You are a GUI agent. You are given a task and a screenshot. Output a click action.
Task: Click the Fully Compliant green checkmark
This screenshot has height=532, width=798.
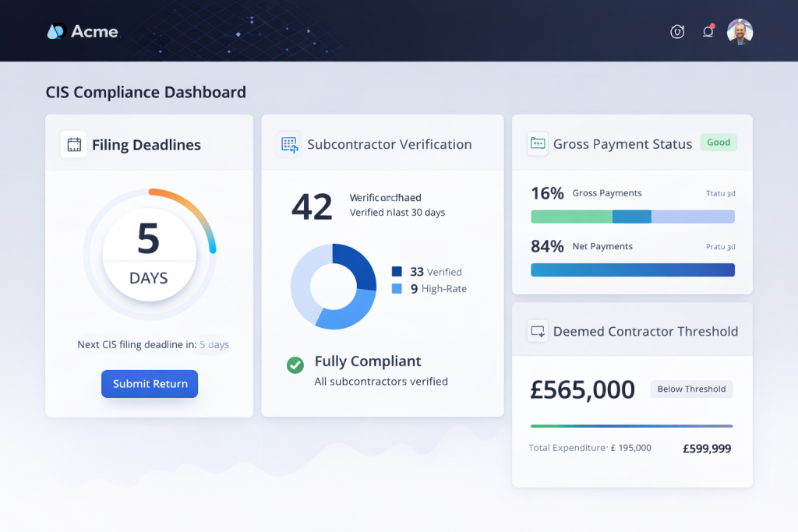pos(296,365)
